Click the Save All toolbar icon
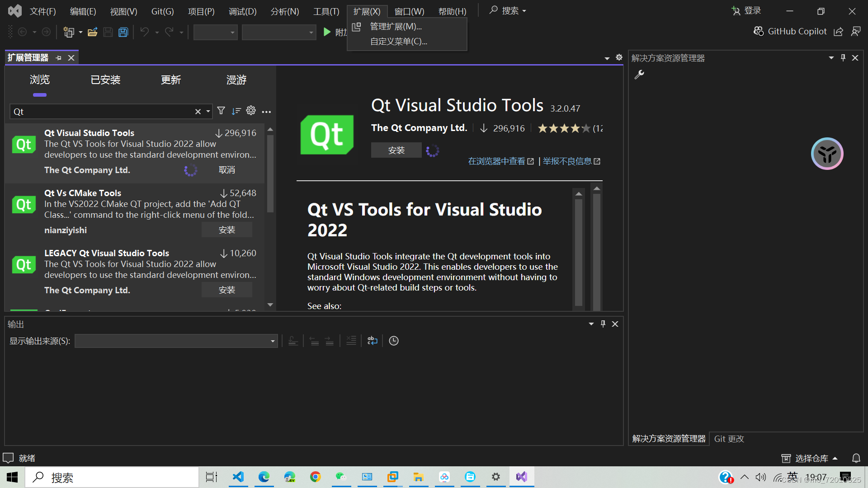 pos(123,32)
